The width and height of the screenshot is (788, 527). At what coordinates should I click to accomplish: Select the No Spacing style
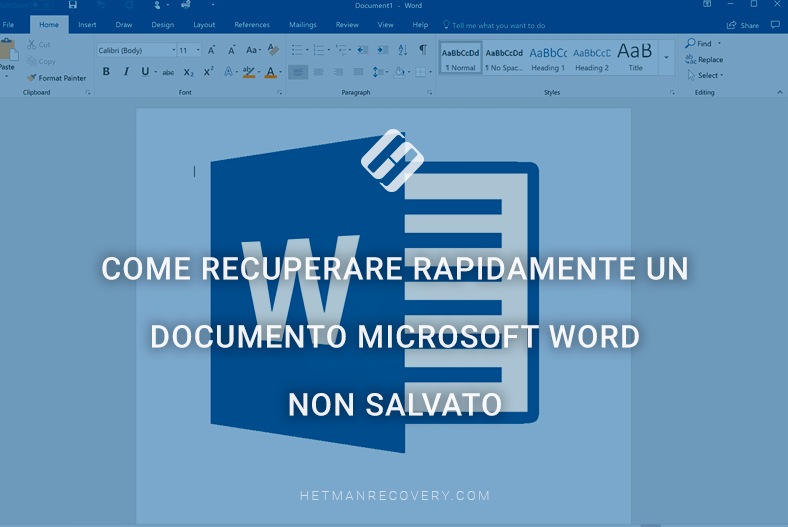tap(504, 58)
